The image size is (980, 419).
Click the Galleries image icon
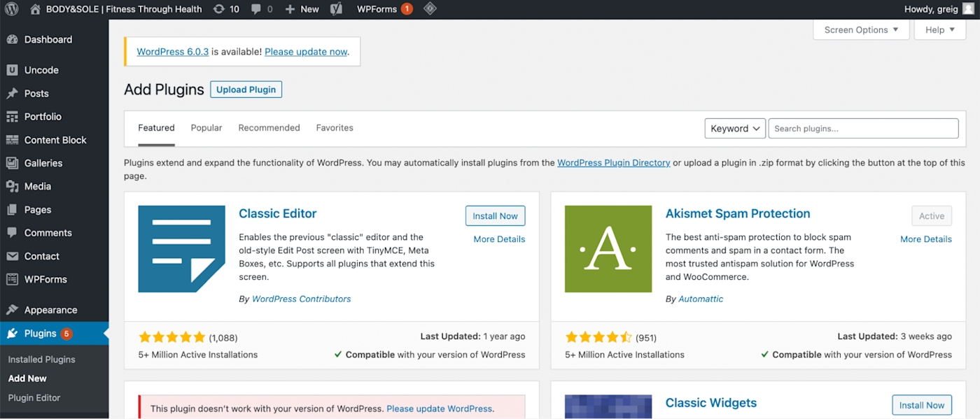[12, 163]
